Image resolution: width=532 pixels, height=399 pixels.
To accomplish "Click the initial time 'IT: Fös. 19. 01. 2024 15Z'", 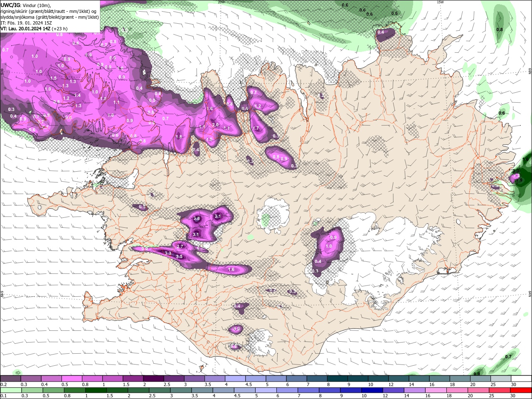I will pyautogui.click(x=26, y=23).
